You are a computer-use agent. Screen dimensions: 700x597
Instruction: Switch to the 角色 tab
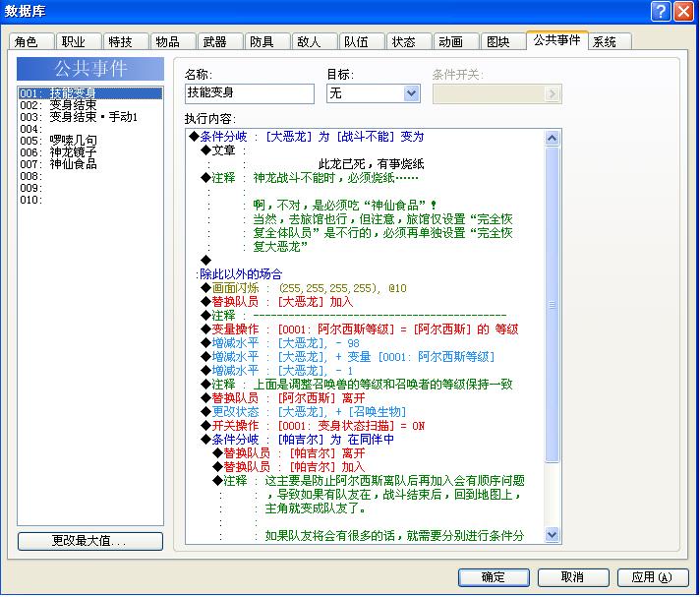tap(31, 41)
